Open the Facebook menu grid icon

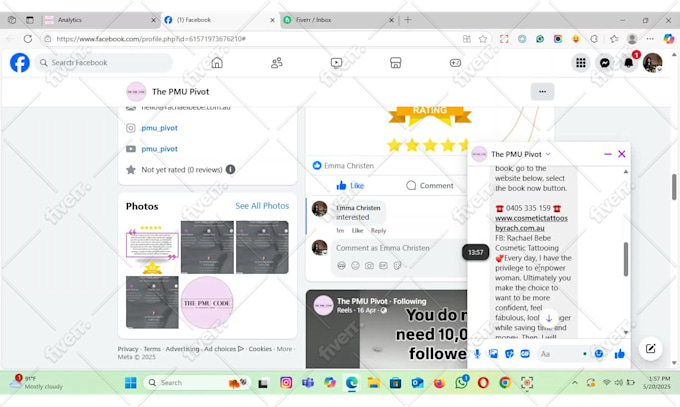pos(581,63)
